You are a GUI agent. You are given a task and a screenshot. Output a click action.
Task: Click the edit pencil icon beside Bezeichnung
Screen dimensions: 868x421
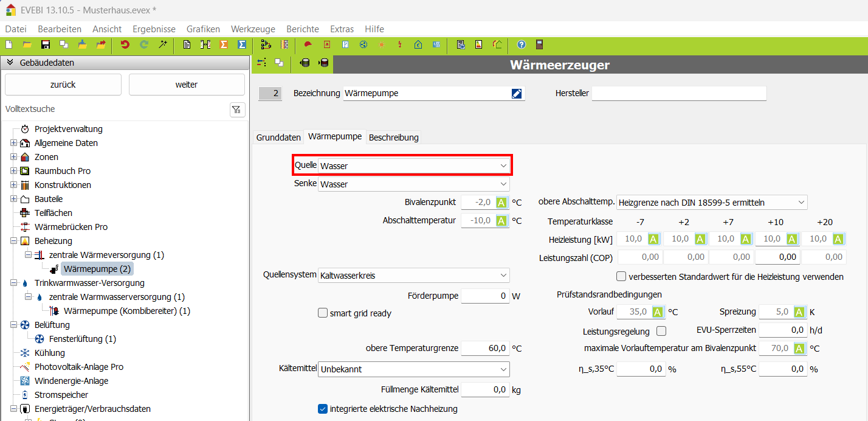click(517, 93)
